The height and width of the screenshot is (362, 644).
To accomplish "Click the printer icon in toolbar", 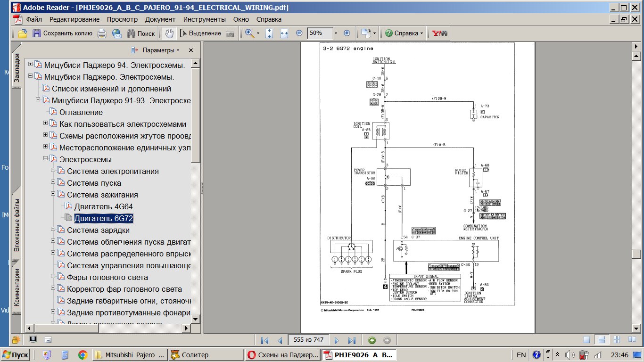I will click(101, 33).
